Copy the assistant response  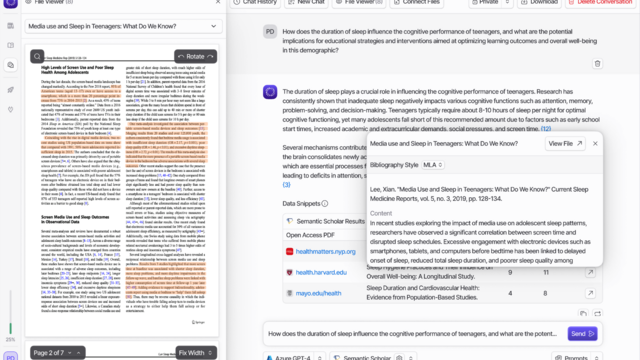583,313
